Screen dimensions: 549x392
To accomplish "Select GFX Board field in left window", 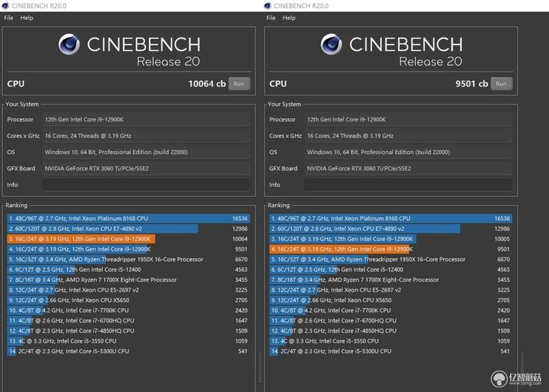I will [146, 168].
